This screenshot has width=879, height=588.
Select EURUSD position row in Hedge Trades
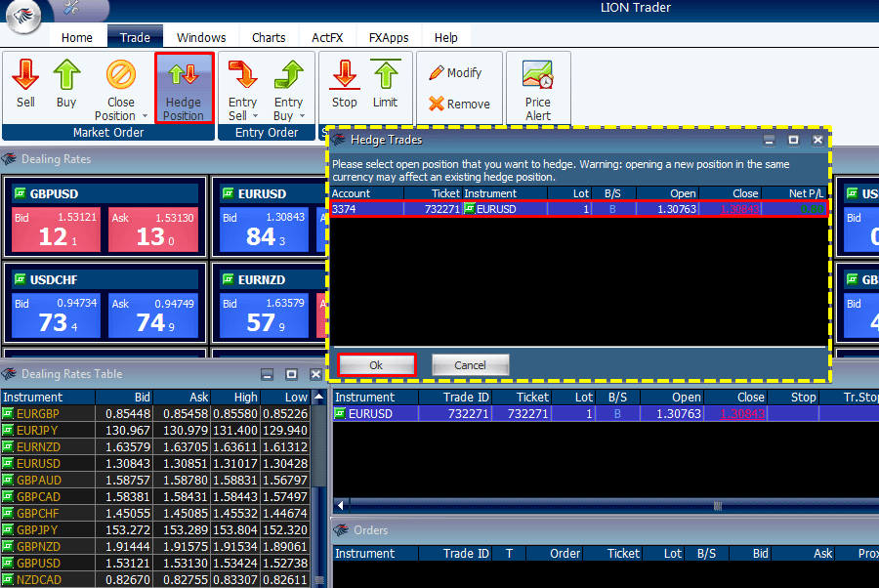[578, 209]
